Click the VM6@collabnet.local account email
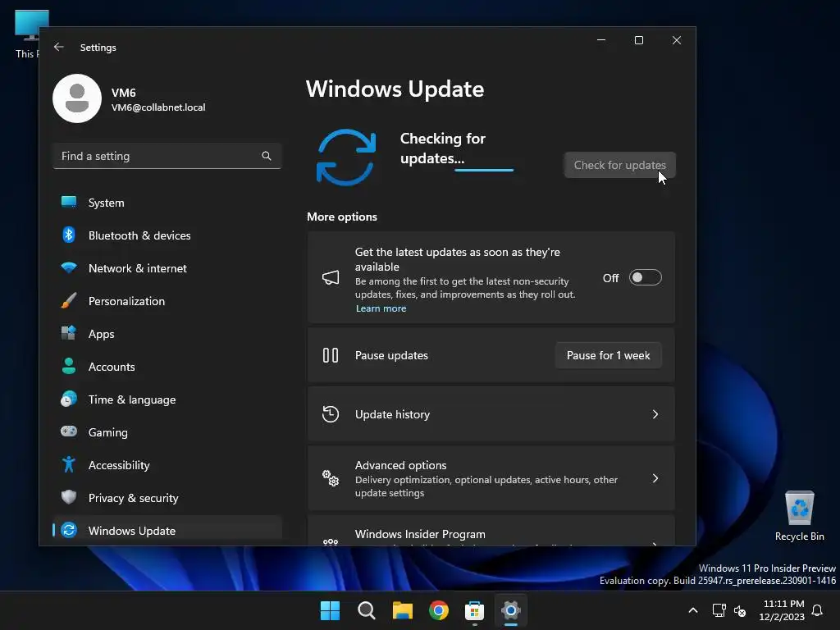Viewport: 840px width, 630px height. 158,107
